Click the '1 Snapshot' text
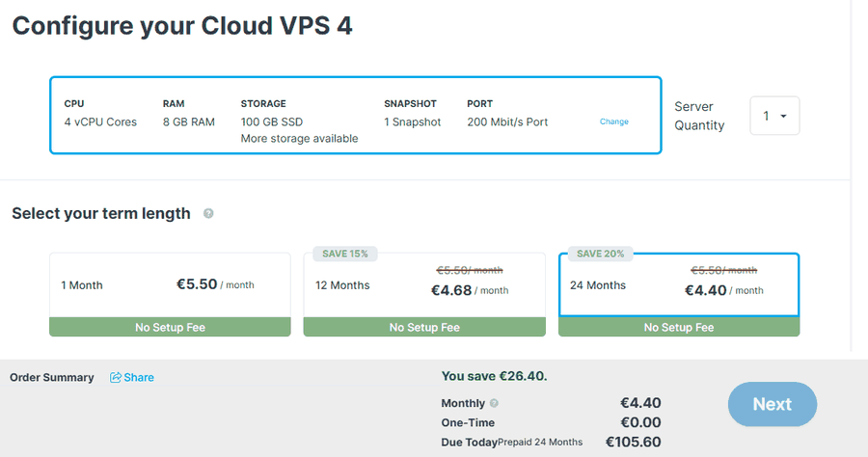The height and width of the screenshot is (457, 868). pos(413,121)
